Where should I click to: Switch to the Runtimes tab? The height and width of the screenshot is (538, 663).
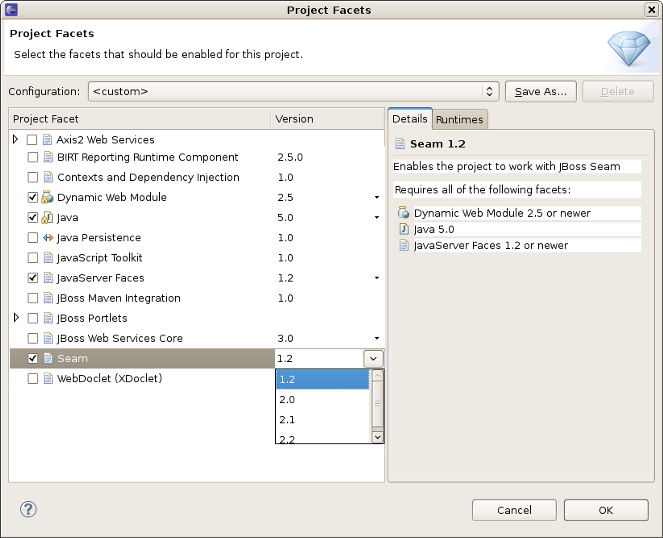click(460, 120)
